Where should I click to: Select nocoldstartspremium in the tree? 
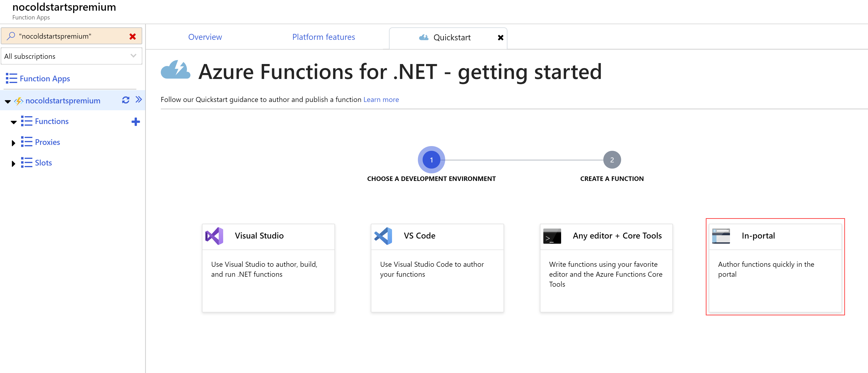pos(63,101)
